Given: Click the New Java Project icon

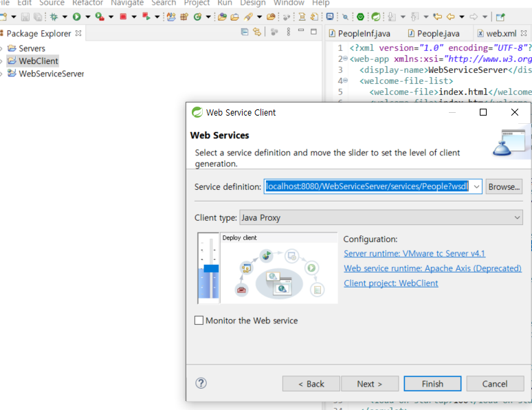Looking at the screenshot, I should point(171,17).
